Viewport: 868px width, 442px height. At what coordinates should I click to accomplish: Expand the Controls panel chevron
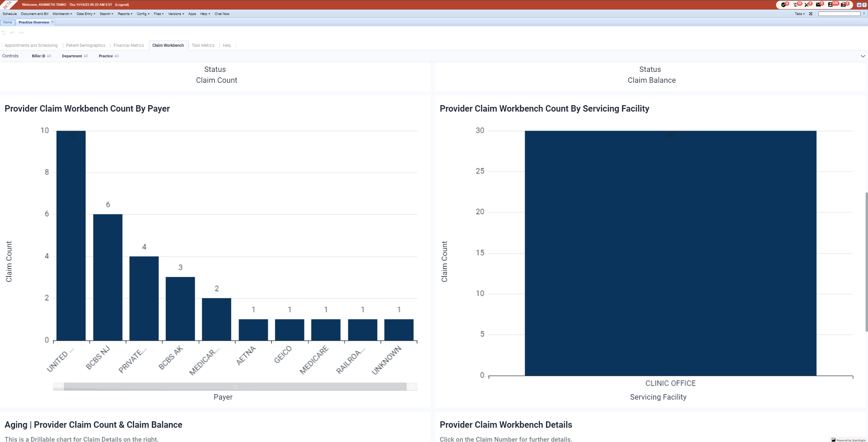point(863,56)
